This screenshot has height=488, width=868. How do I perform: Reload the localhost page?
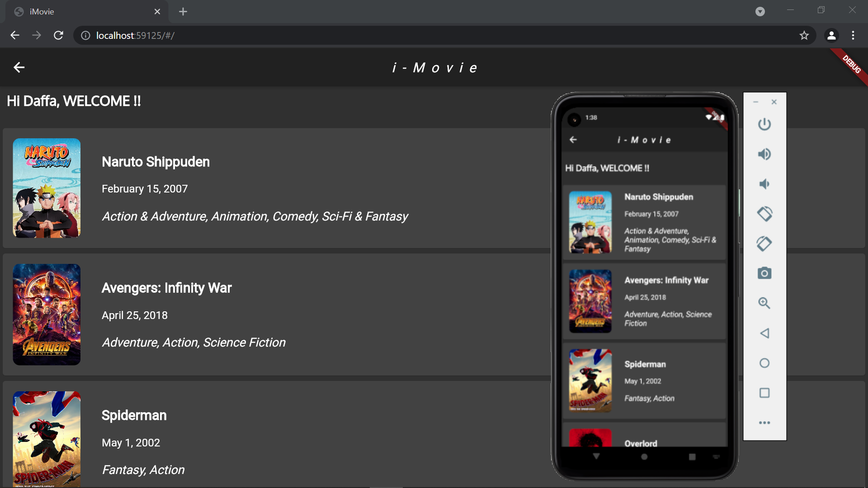click(58, 36)
